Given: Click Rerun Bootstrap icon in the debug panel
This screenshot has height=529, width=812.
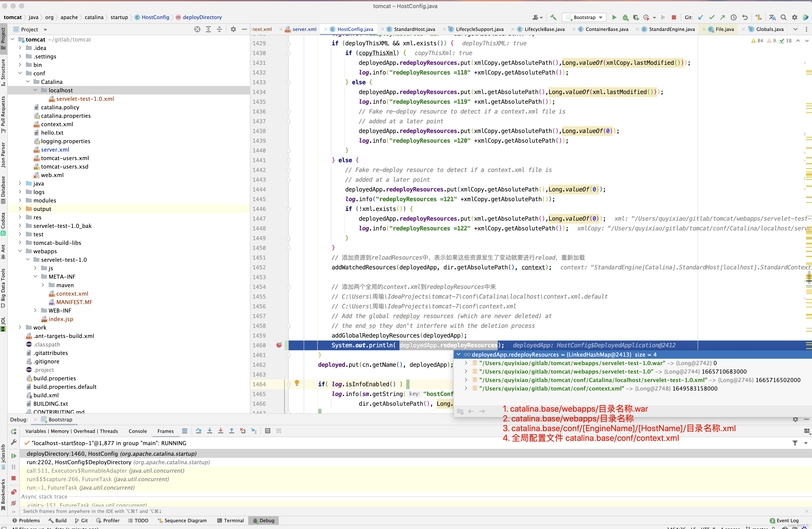Looking at the screenshot, I should 14,431.
